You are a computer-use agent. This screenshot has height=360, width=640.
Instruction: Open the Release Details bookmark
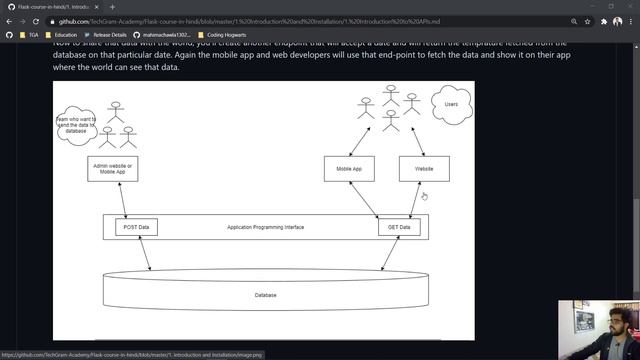click(x=105, y=35)
